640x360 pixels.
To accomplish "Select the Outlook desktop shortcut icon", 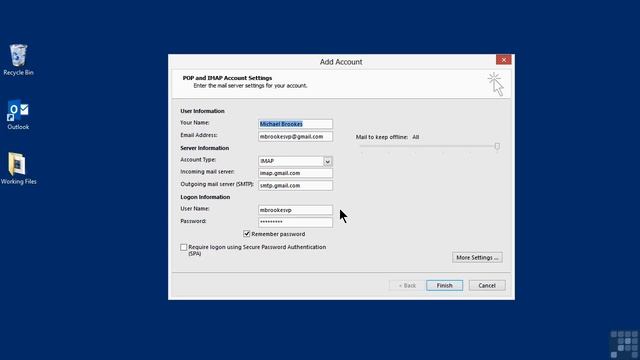I will point(18,114).
